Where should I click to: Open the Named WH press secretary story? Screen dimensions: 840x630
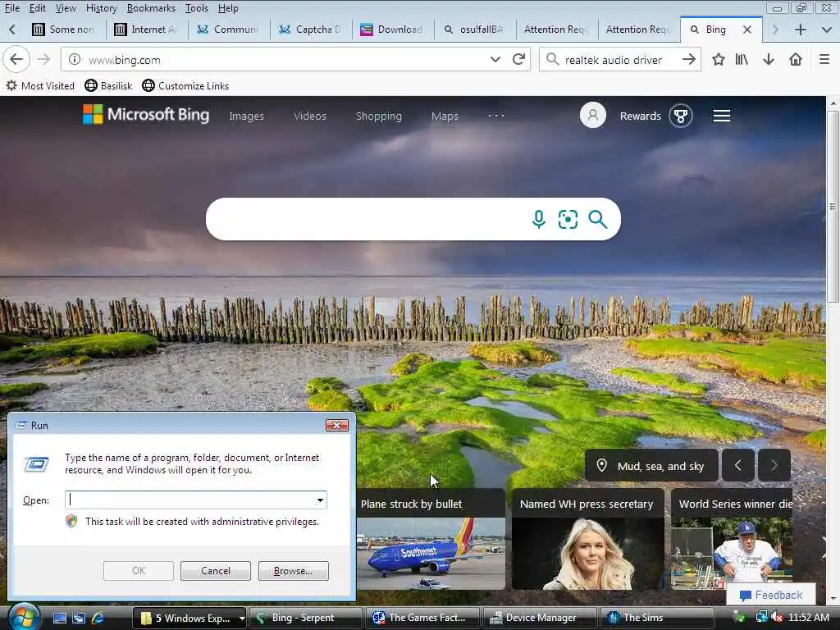(587, 538)
